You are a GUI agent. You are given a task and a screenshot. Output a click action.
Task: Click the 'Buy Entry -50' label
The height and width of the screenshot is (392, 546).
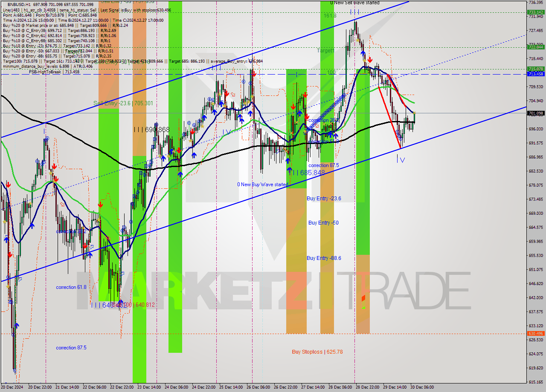click(323, 223)
